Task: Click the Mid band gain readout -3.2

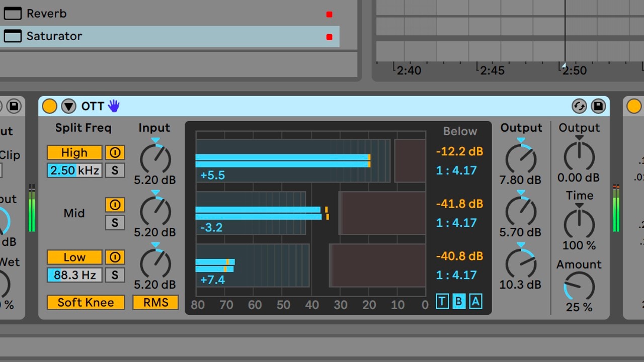Action: (211, 228)
